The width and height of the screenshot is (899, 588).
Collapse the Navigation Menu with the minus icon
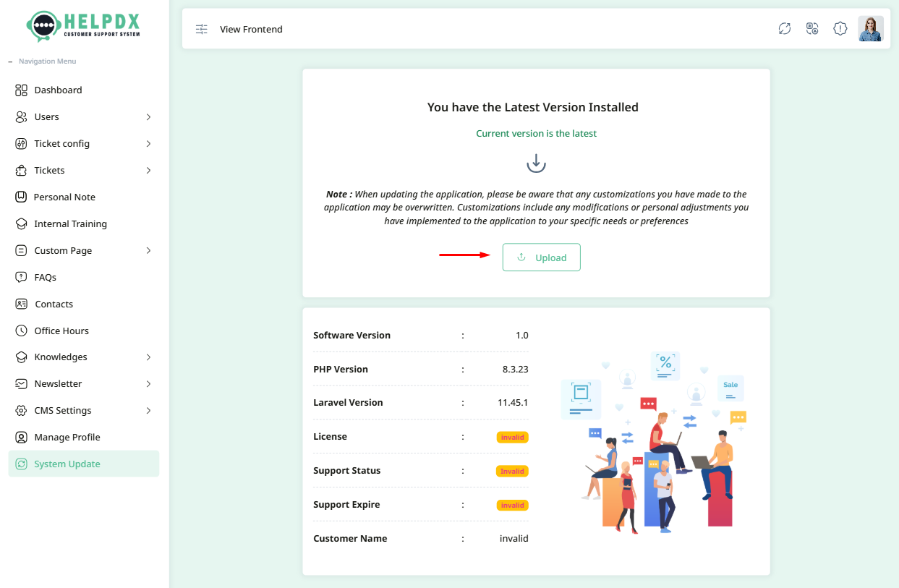tap(9, 61)
